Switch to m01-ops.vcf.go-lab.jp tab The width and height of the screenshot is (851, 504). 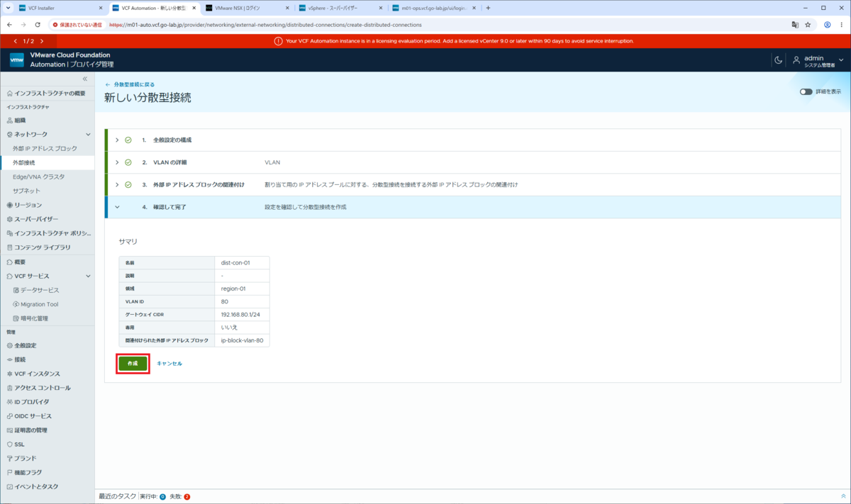(433, 8)
